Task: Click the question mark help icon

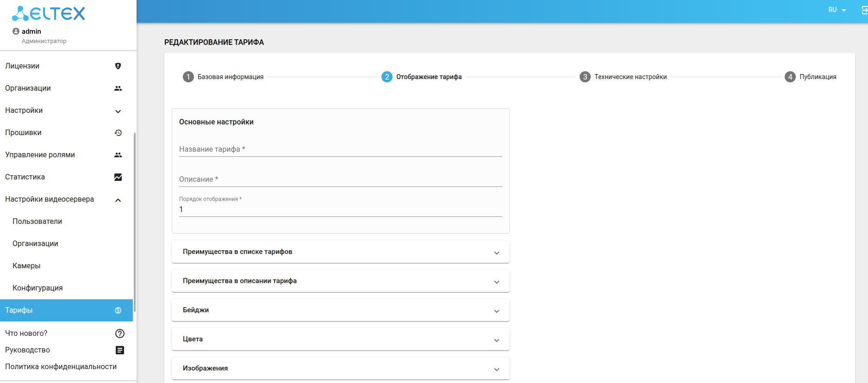Action: [120, 334]
